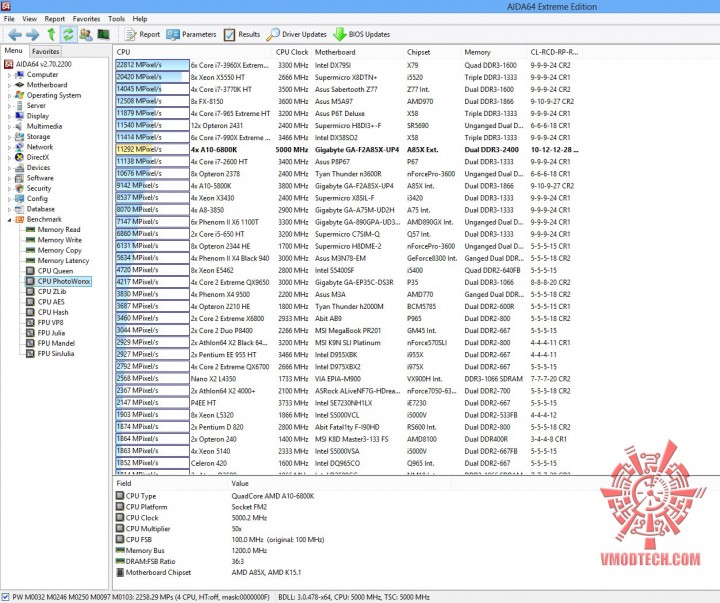This screenshot has width=720, height=603.
Task: Open the Tools menu
Action: click(x=116, y=19)
